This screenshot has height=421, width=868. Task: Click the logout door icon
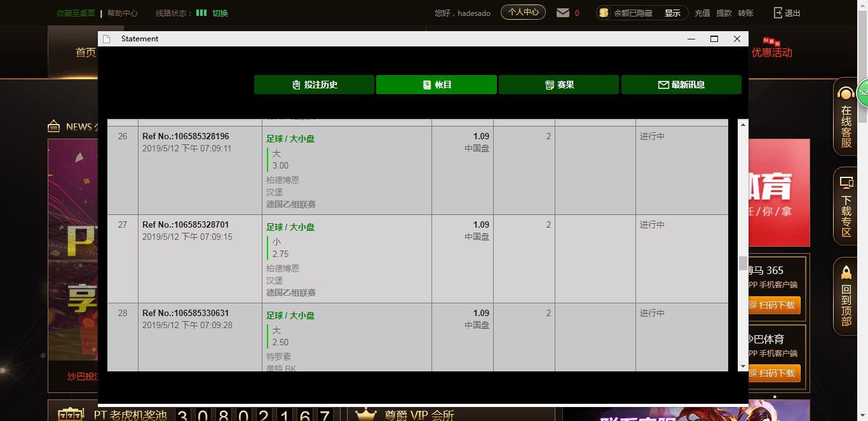click(x=778, y=13)
